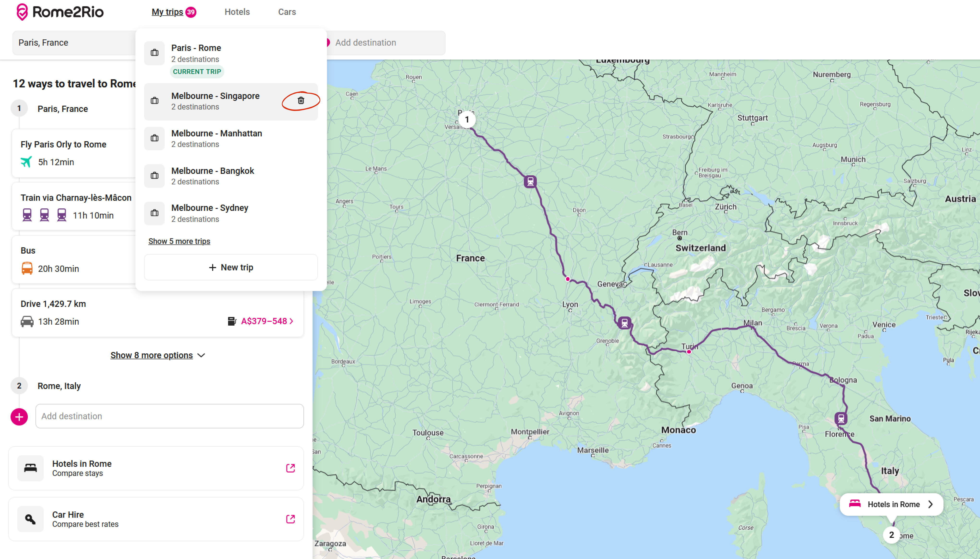980x559 pixels.
Task: Select the Bus 20h 30min option
Action: pos(74,260)
